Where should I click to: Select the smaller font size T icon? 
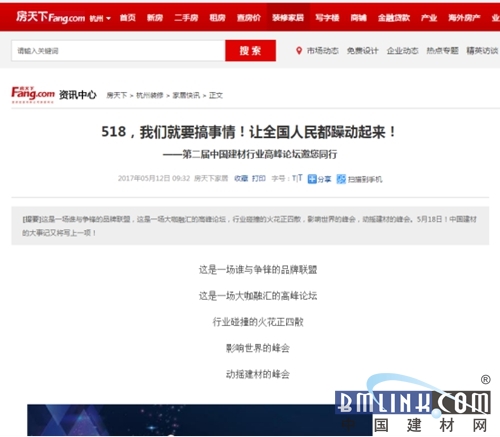click(294, 179)
